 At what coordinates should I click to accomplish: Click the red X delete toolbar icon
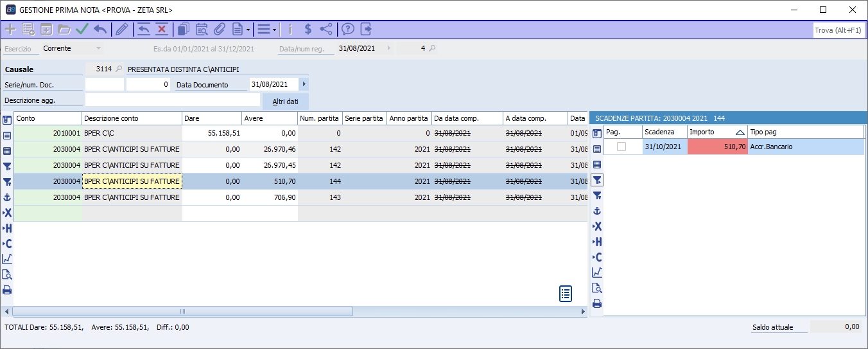click(161, 29)
